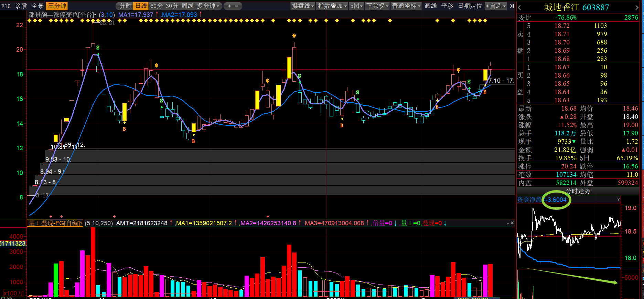Click the 金额 amount value 21.82亿
This screenshot has width=644, height=299.
click(x=565, y=150)
